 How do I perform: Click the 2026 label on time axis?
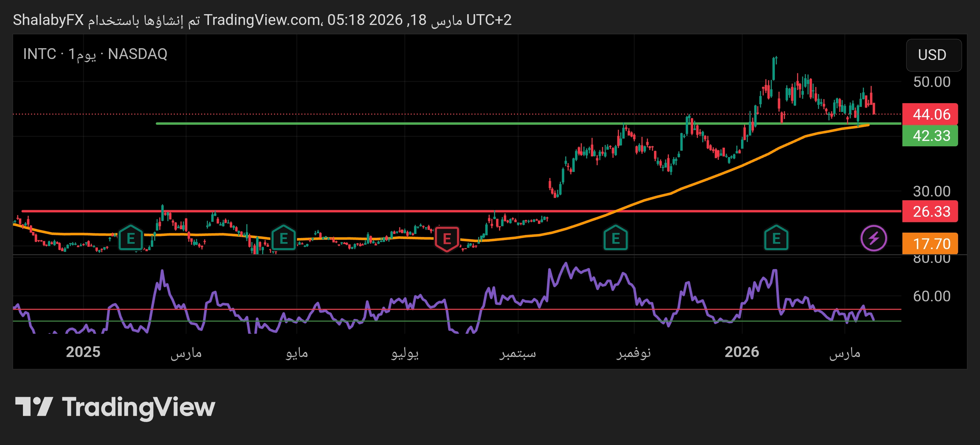point(741,352)
